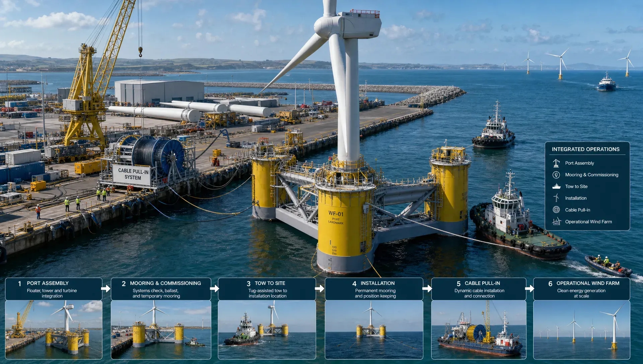Open the Installation thumbnail image
643x364 pixels.
click(x=374, y=330)
